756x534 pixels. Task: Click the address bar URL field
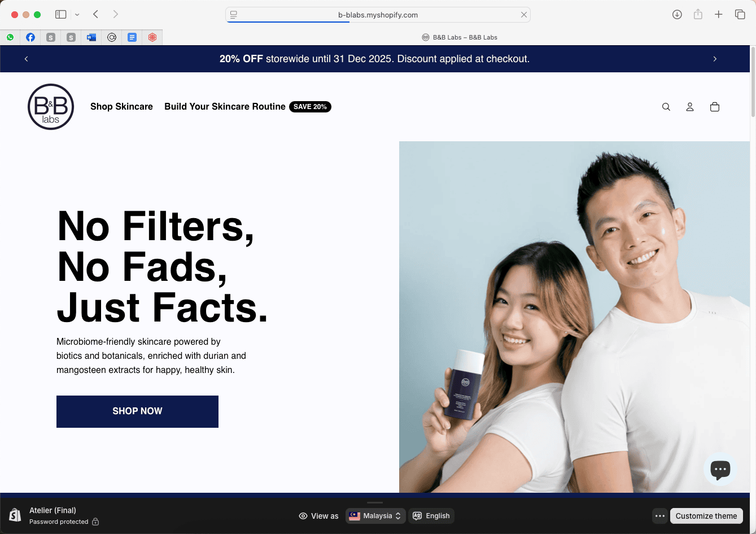378,15
